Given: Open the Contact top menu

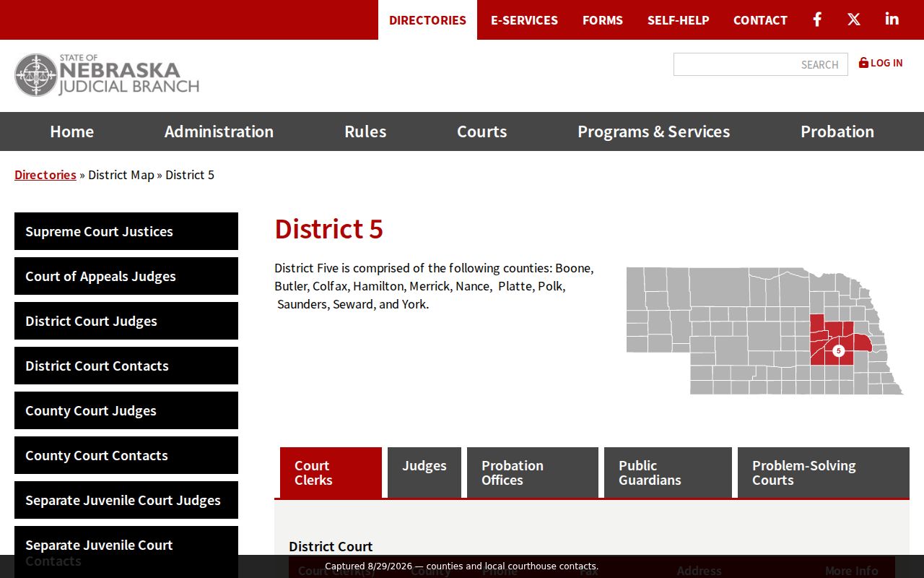Looking at the screenshot, I should pos(760,20).
